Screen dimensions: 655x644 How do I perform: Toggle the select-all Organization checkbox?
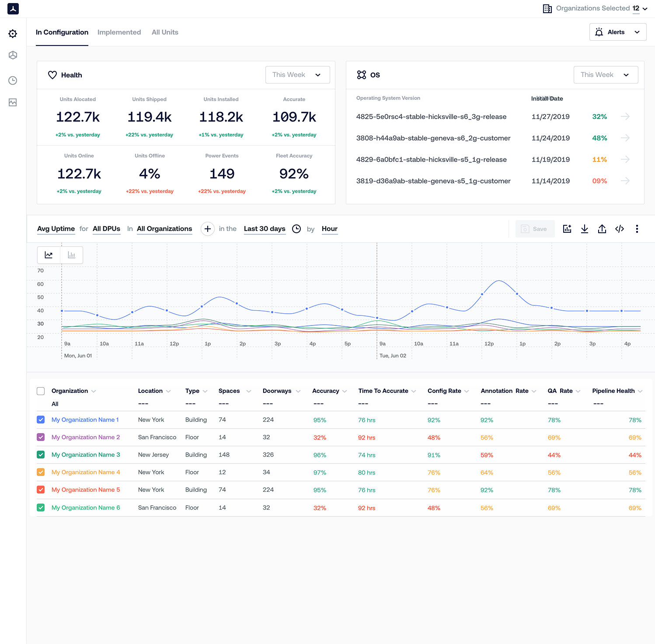(x=41, y=391)
